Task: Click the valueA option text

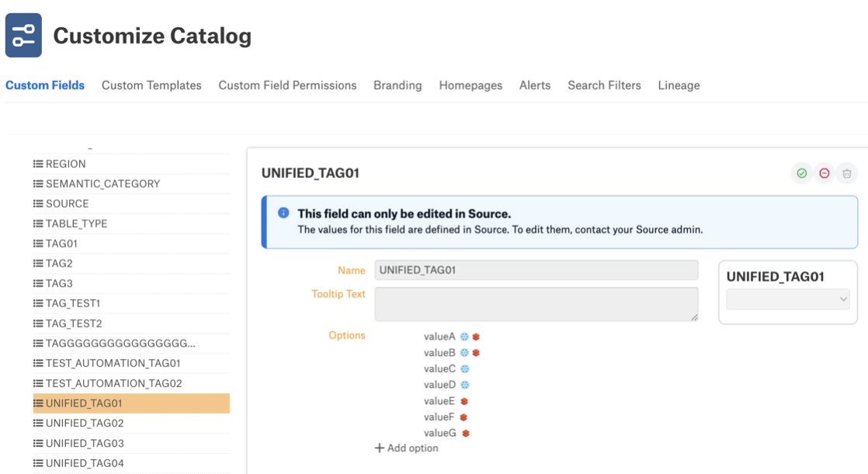Action: pos(439,336)
